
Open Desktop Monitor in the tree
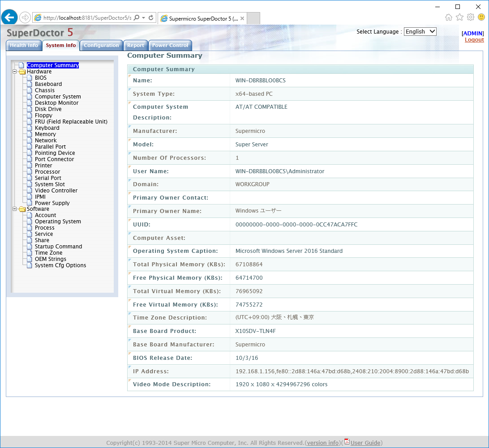(x=56, y=103)
